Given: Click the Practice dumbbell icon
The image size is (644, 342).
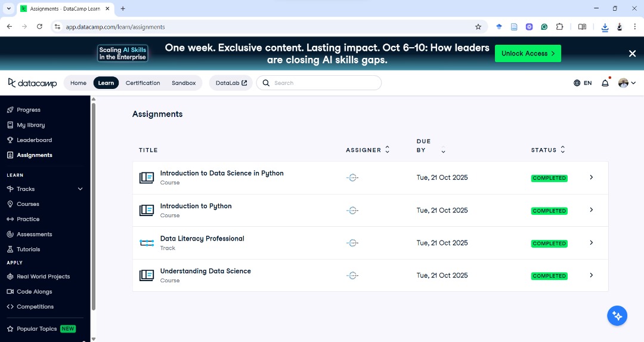Looking at the screenshot, I should tap(10, 219).
